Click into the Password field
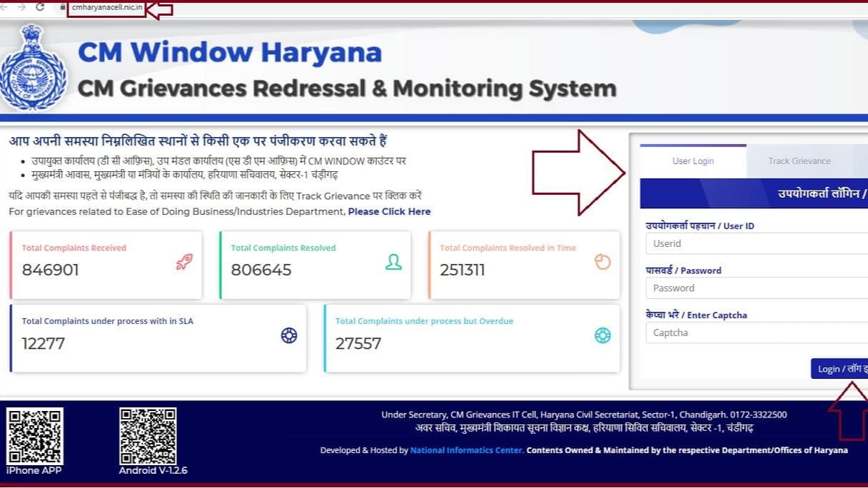Screen dimensions: 868x488 [757, 288]
